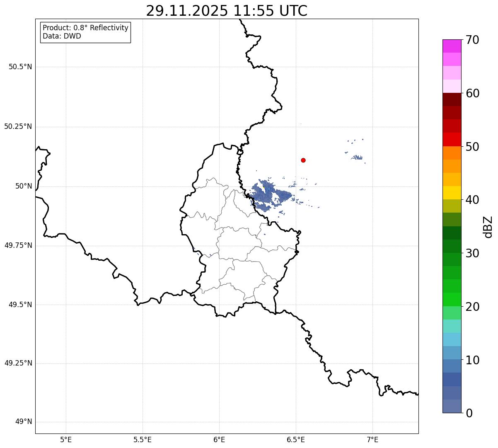Pick the slate blue swatch just above 0 dBZ
The height and width of the screenshot is (448, 498).
click(452, 406)
